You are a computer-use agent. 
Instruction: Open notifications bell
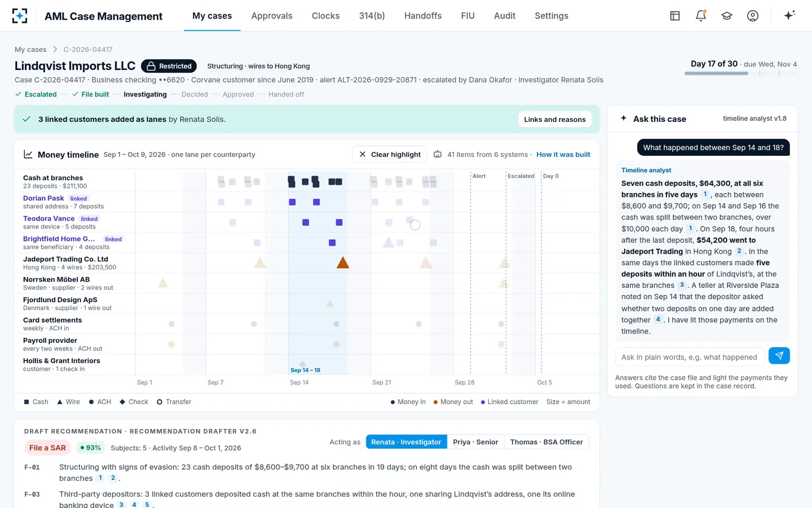point(701,16)
